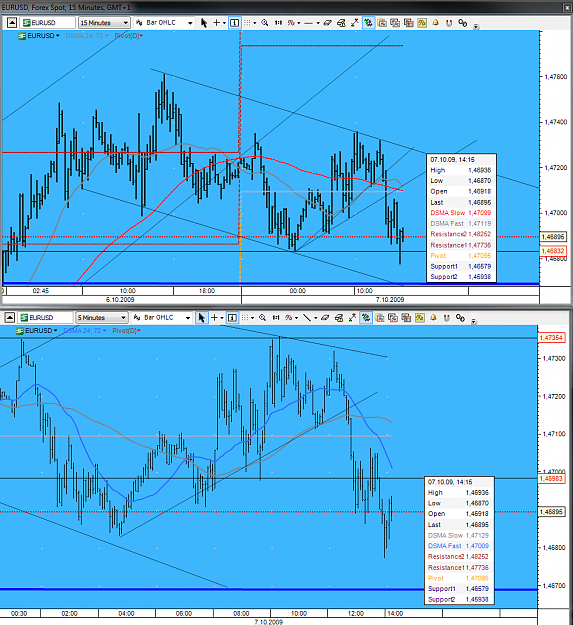Open the line tool dropdown arrow in 15 Minutes toolbar

tap(318, 23)
